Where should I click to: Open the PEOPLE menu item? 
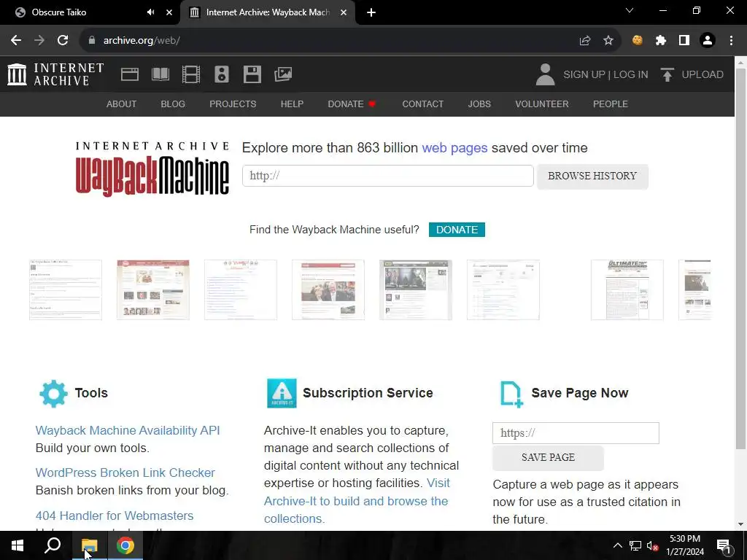(x=611, y=104)
